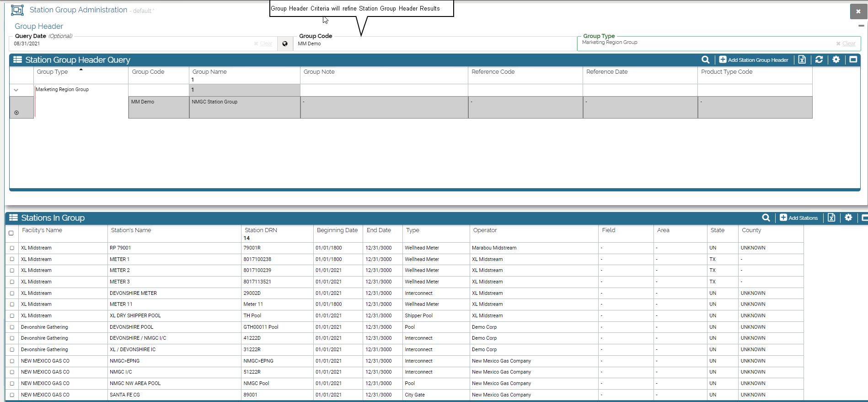Tick the checkbox for RP 79001 row

tap(12, 248)
